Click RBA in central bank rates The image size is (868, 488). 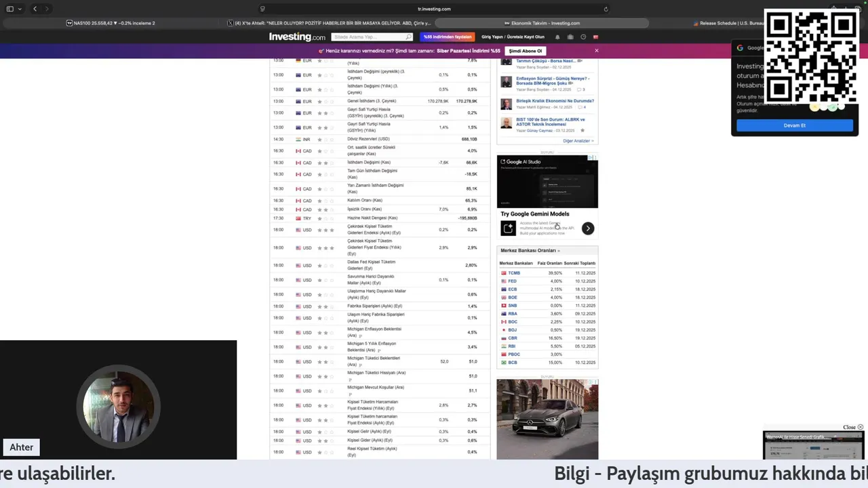click(x=512, y=314)
